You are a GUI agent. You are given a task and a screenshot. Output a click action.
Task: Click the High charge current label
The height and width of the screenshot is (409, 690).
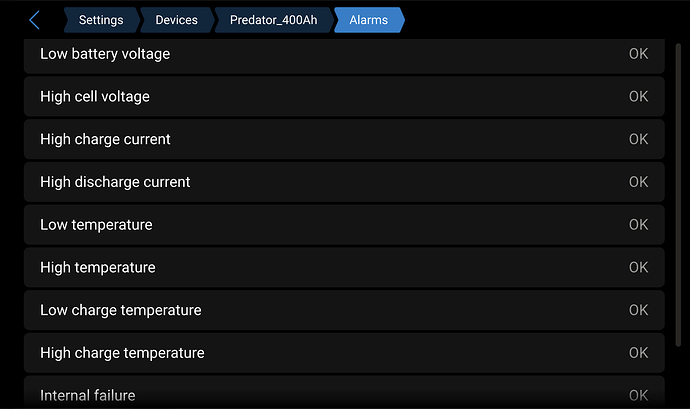click(x=105, y=140)
